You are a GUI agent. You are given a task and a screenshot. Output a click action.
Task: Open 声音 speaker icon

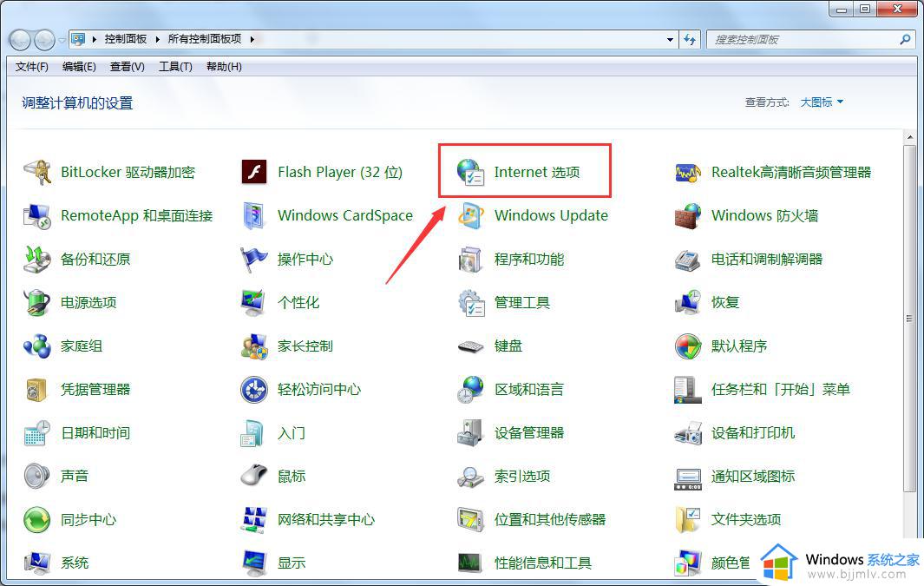pos(37,477)
